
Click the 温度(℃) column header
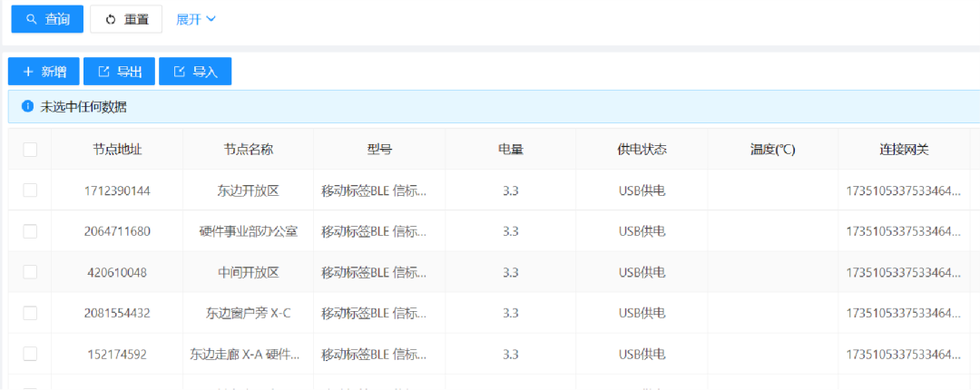click(x=772, y=150)
